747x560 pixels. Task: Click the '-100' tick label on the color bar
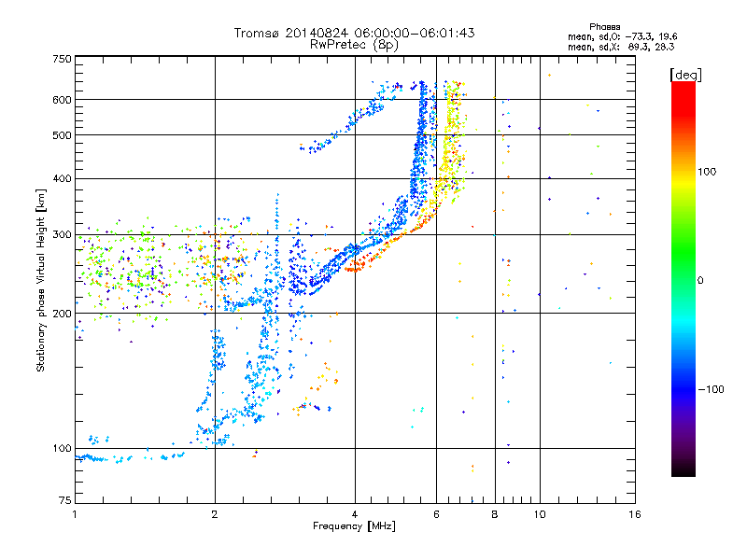[711, 389]
